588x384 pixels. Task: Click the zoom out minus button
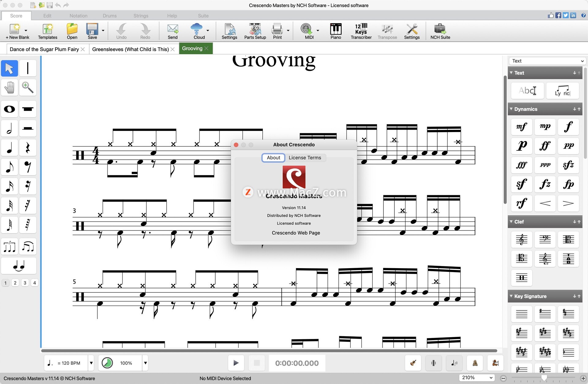click(x=503, y=378)
